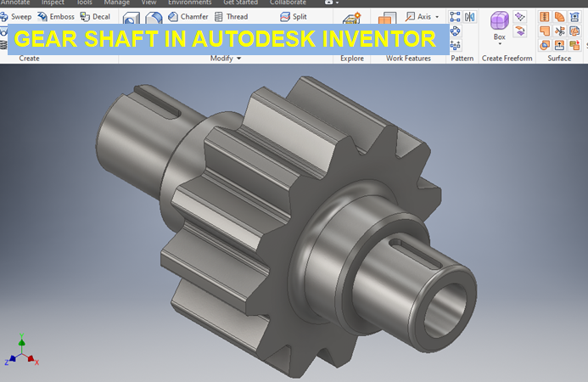This screenshot has width=588, height=382.
Task: Click the Work Features panel label
Action: coord(408,59)
